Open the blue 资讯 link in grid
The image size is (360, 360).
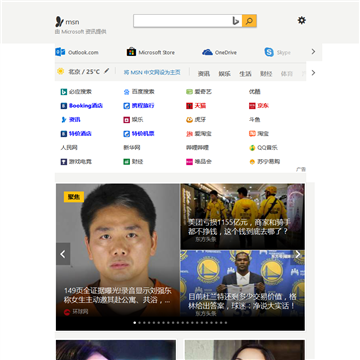(x=75, y=120)
